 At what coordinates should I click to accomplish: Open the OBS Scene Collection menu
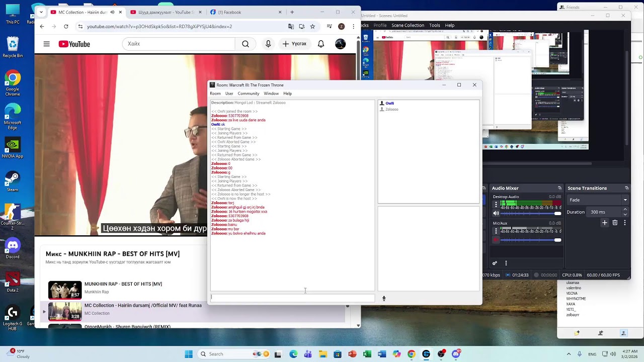tap(408, 25)
